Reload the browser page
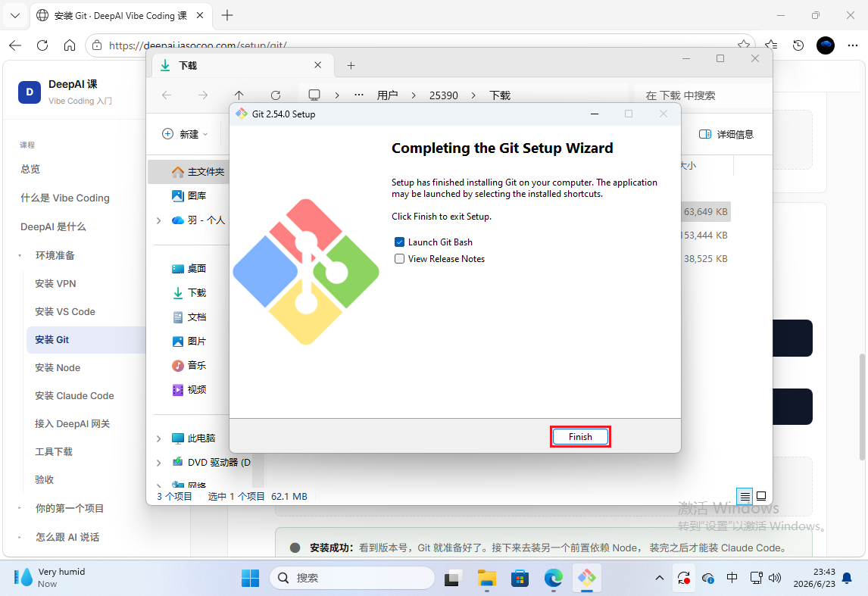Image resolution: width=868 pixels, height=596 pixels. [42, 45]
